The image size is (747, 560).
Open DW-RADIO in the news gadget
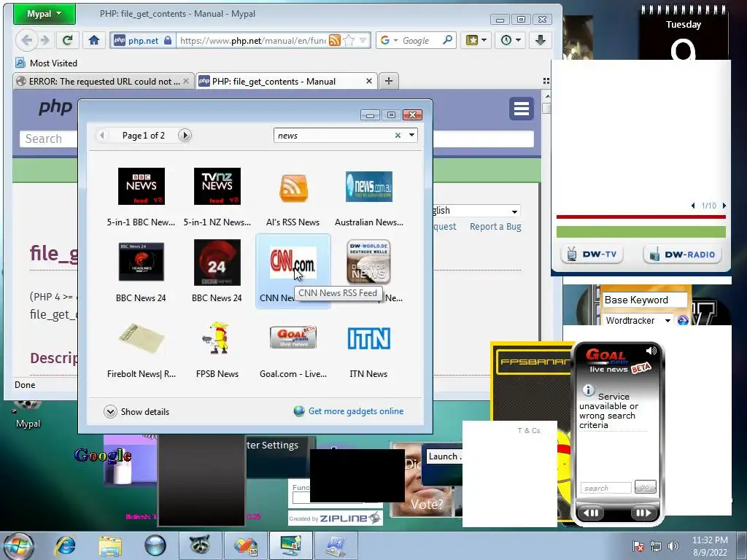[682, 254]
